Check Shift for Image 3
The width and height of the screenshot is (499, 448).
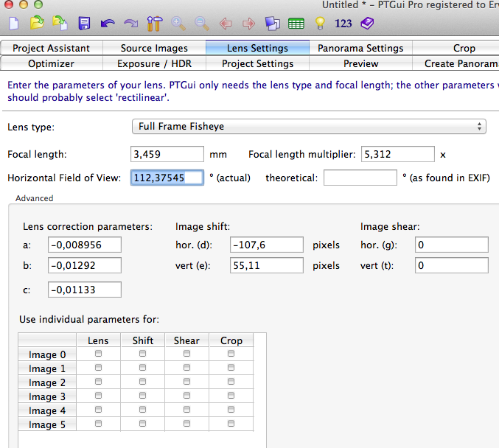click(x=142, y=395)
